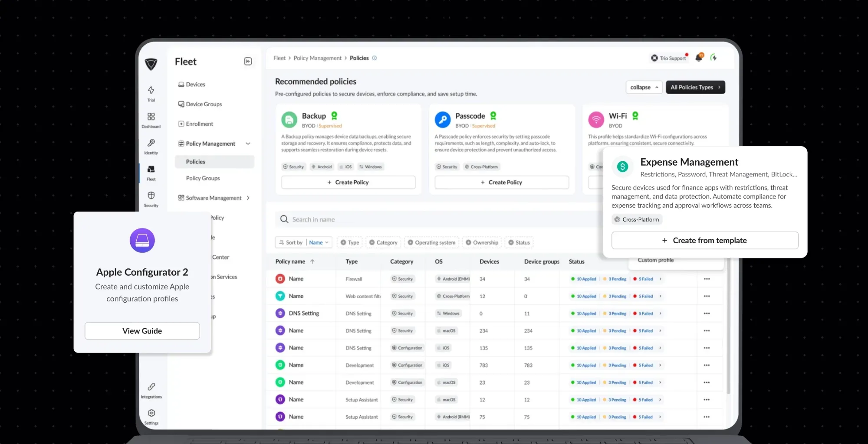Image resolution: width=868 pixels, height=444 pixels.
Task: Open the Type filter
Action: click(350, 242)
